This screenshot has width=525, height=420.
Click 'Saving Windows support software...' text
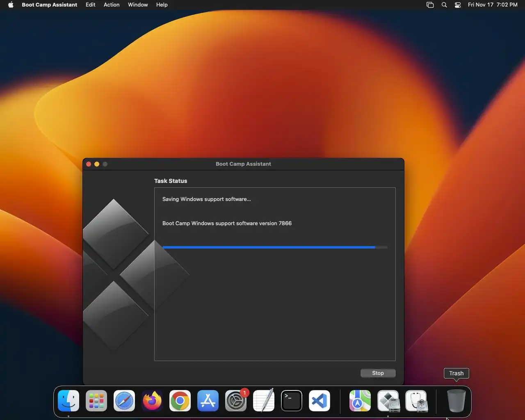tap(206, 199)
